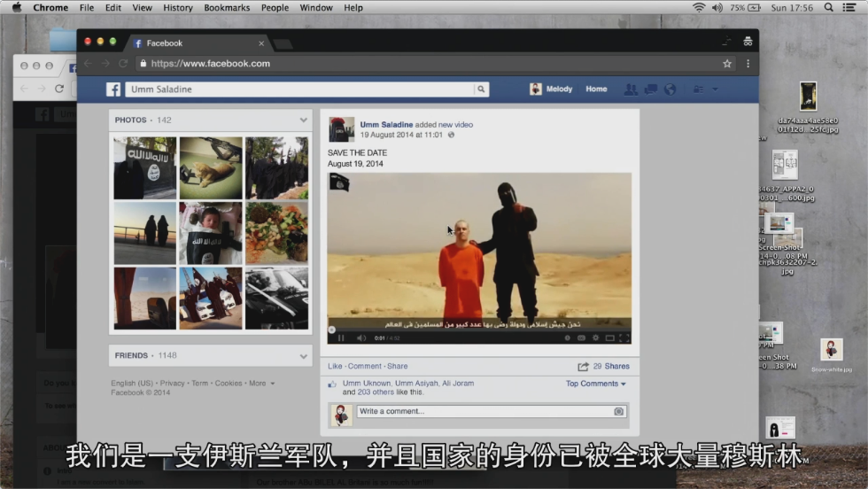
Task: Click the 203 others link
Action: [376, 392]
